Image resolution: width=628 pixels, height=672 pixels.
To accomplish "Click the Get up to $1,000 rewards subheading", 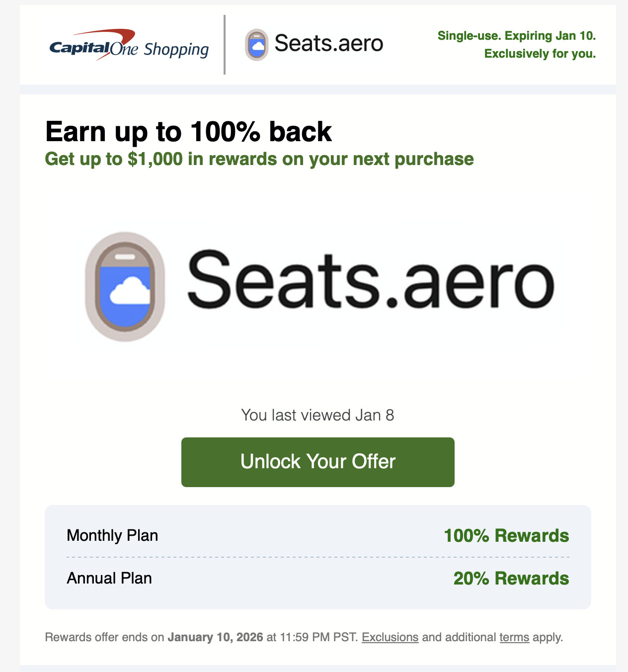I will [x=259, y=159].
